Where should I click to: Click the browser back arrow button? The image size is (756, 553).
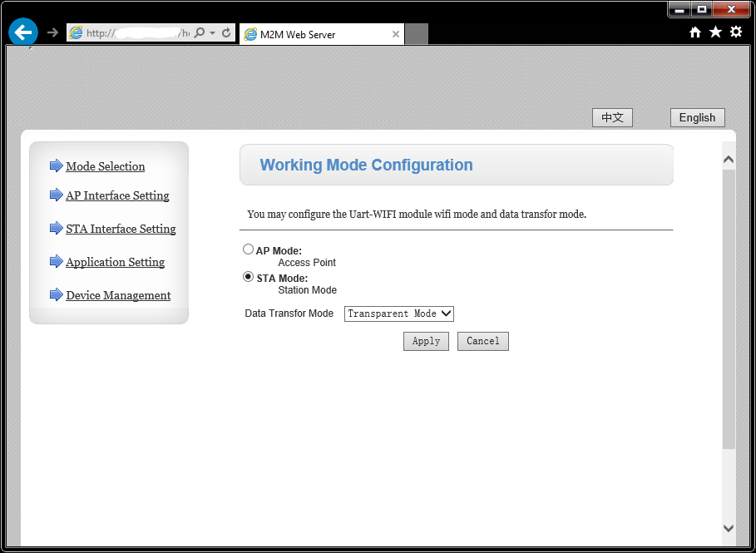pyautogui.click(x=23, y=32)
